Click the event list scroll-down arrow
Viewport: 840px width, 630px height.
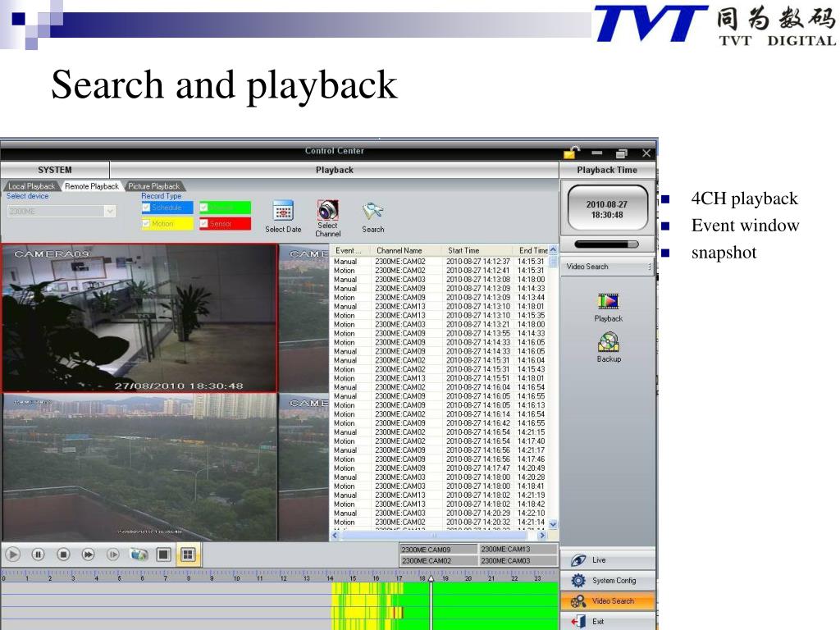pos(553,524)
